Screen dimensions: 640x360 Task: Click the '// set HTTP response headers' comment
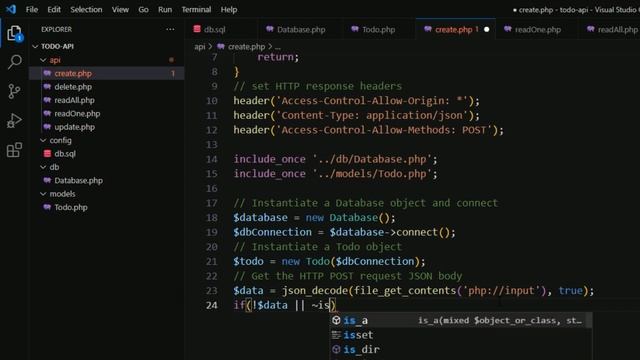point(318,86)
